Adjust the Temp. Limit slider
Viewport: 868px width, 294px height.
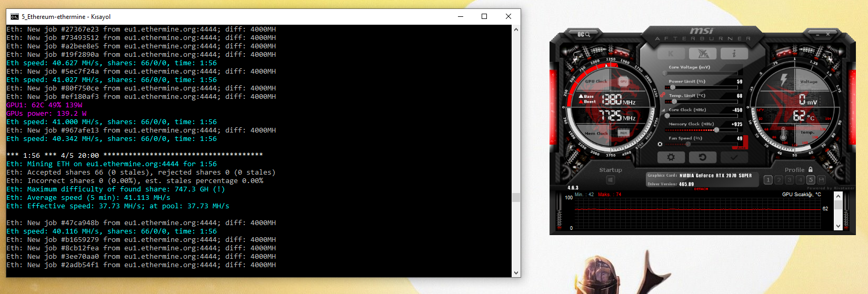[701, 102]
